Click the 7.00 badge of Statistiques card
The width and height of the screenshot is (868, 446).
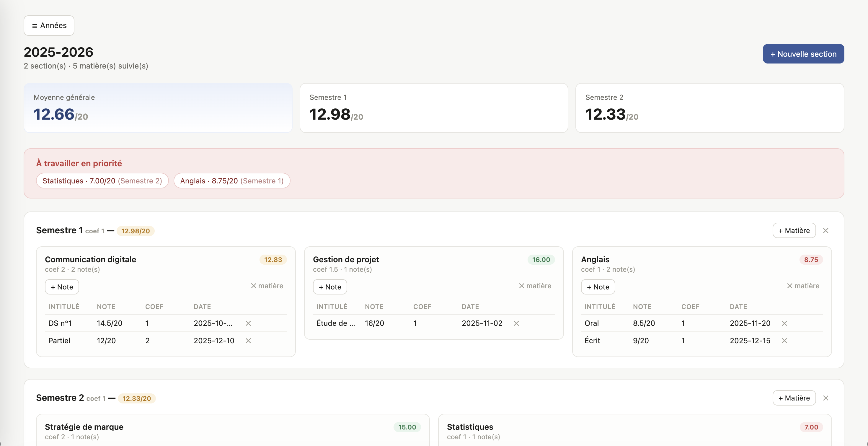pyautogui.click(x=811, y=427)
